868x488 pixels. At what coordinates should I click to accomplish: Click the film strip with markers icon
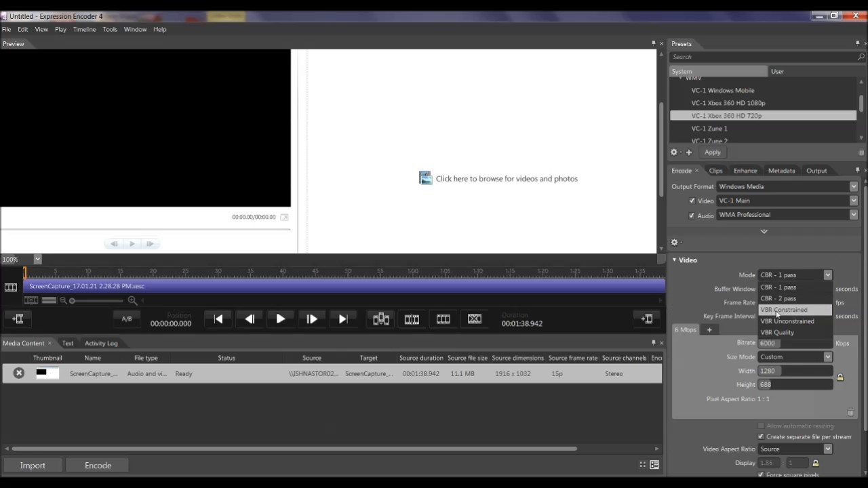coord(412,319)
